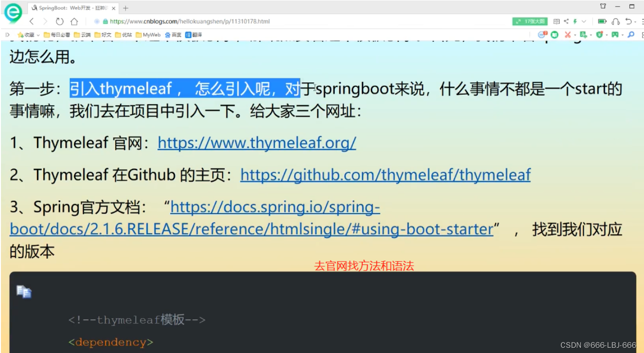Screen dimensions: 644x353
Task: Click the ad blocker icon with badge
Action: tap(543, 35)
